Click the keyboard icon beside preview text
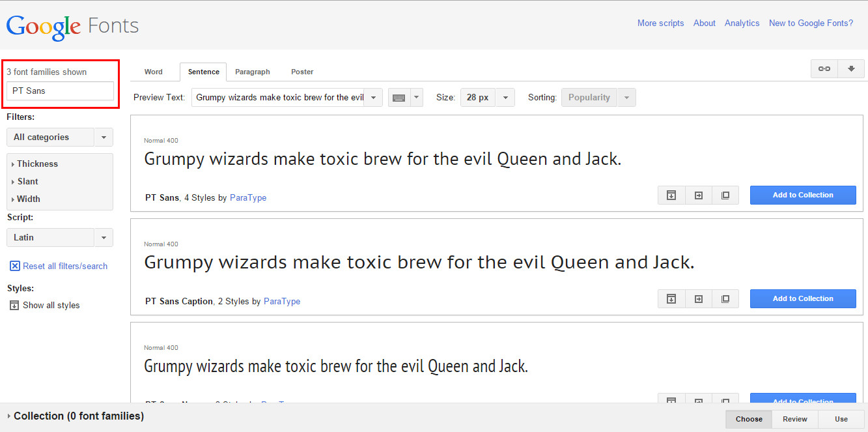Screen dimensions: 868x432 click(399, 98)
